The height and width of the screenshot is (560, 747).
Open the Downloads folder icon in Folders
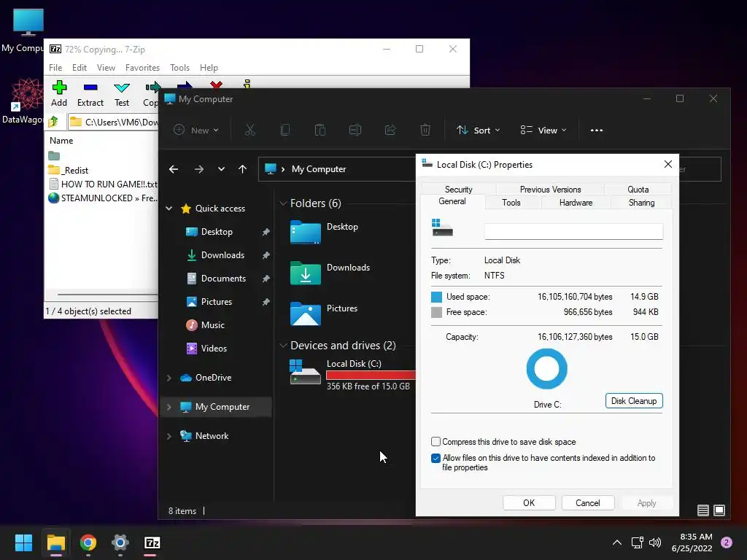[x=306, y=273]
